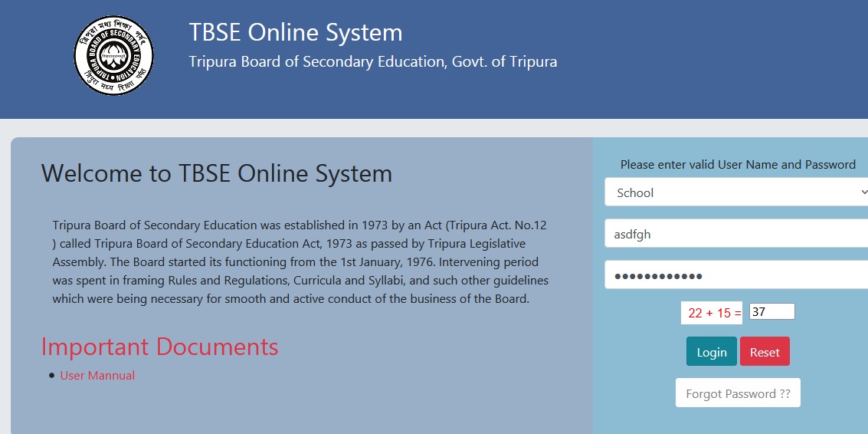Click the paragraph describing the Board's establishment
The image size is (868, 434).
[300, 262]
